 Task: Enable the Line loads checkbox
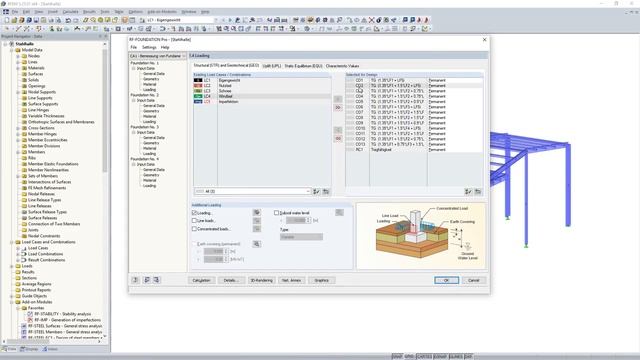coord(194,221)
